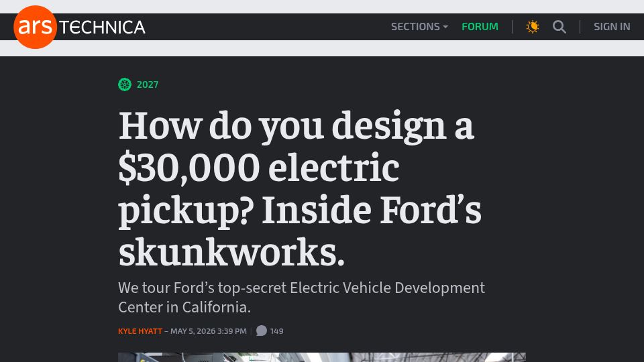Click the TECHNICA wordmark in header
The width and height of the screenshot is (644, 362).
[x=102, y=27]
